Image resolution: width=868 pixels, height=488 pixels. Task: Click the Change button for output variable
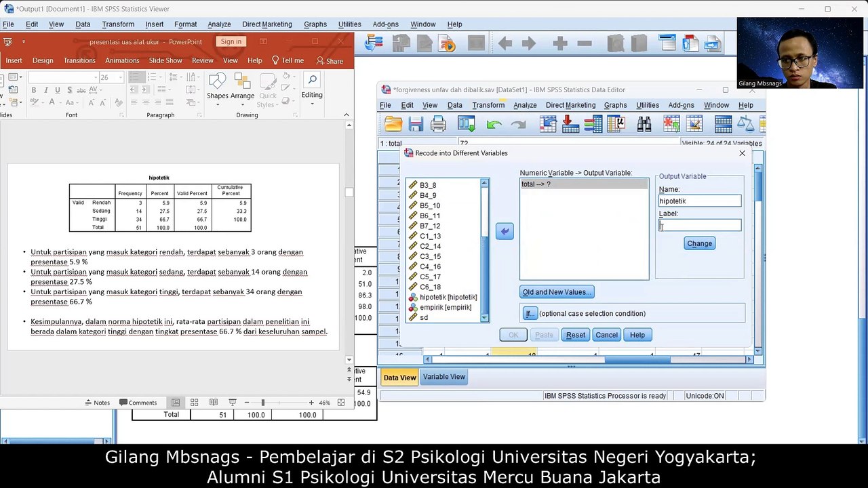click(x=699, y=243)
